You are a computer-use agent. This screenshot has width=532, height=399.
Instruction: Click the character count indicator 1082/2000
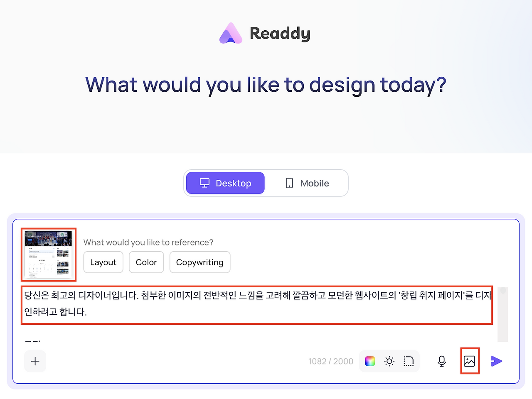(331, 361)
